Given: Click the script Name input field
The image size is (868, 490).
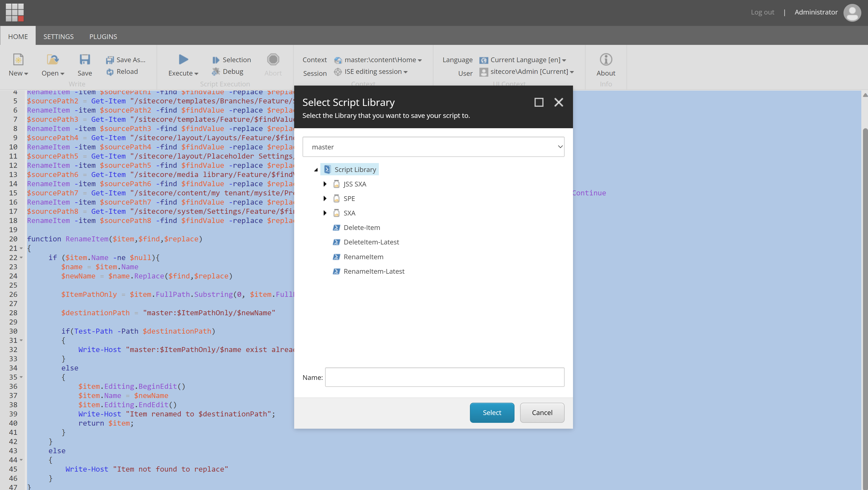Looking at the screenshot, I should tap(444, 377).
